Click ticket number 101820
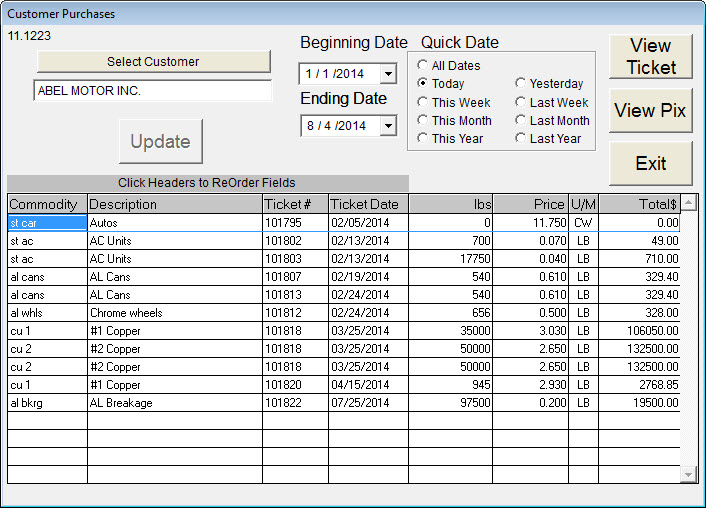The image size is (706, 508). [295, 385]
